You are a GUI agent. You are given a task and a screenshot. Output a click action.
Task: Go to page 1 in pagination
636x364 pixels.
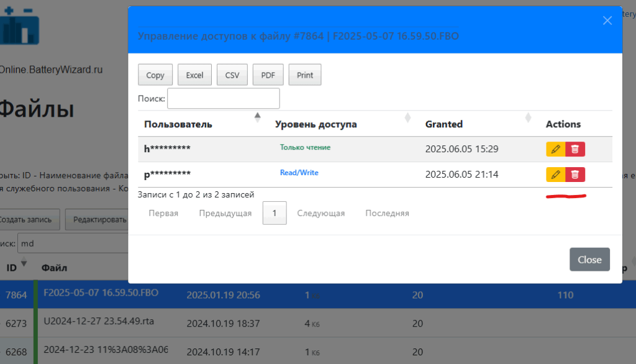click(274, 213)
